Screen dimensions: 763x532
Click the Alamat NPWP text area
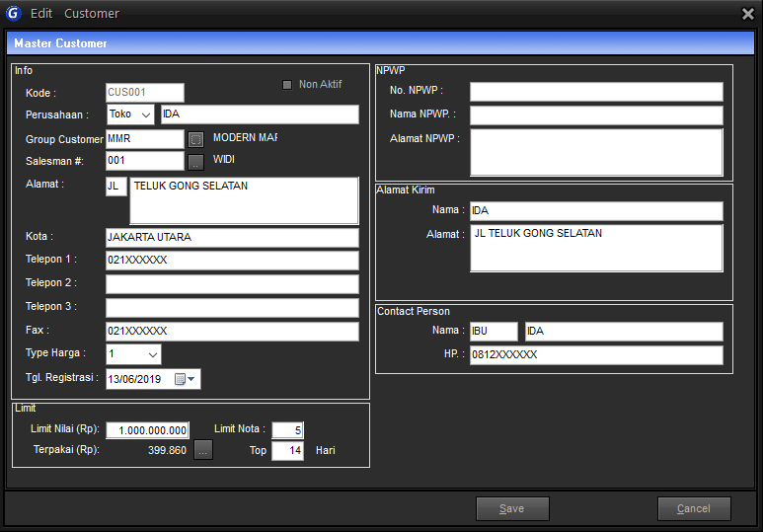pyautogui.click(x=596, y=152)
